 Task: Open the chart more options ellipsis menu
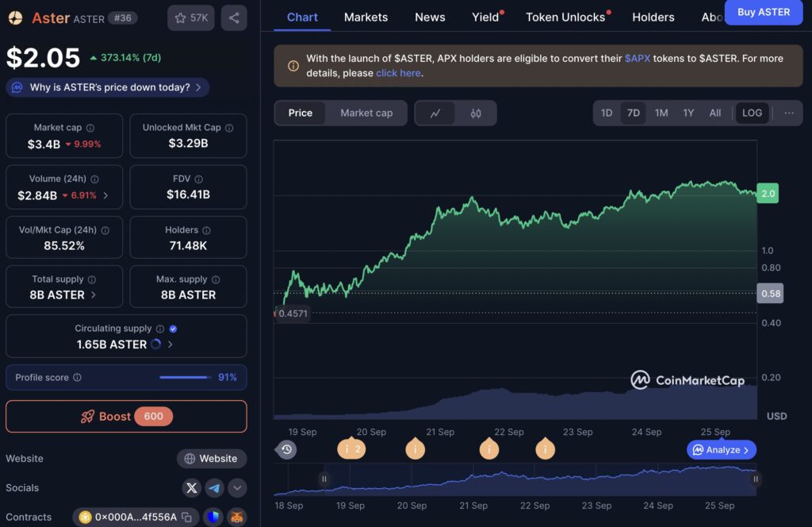tap(789, 113)
